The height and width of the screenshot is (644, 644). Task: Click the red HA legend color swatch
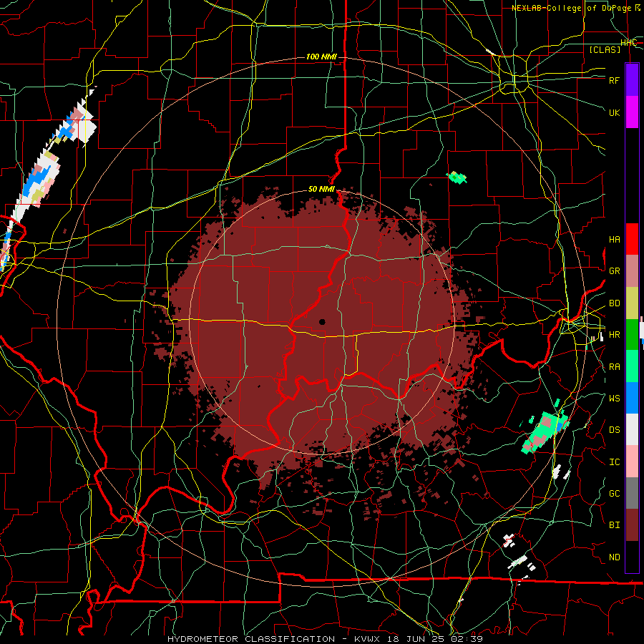click(x=632, y=239)
